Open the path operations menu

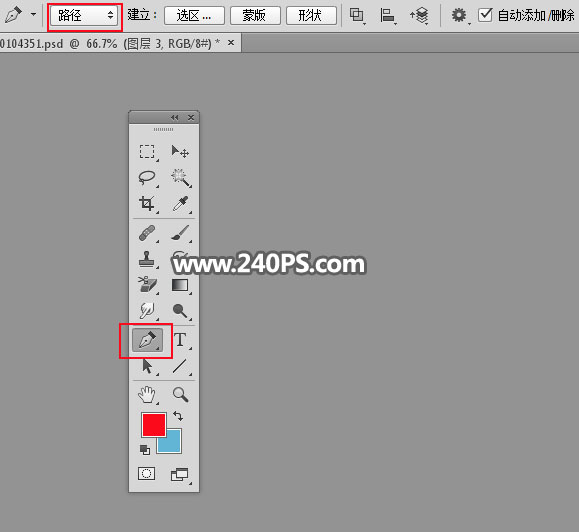coord(357,16)
